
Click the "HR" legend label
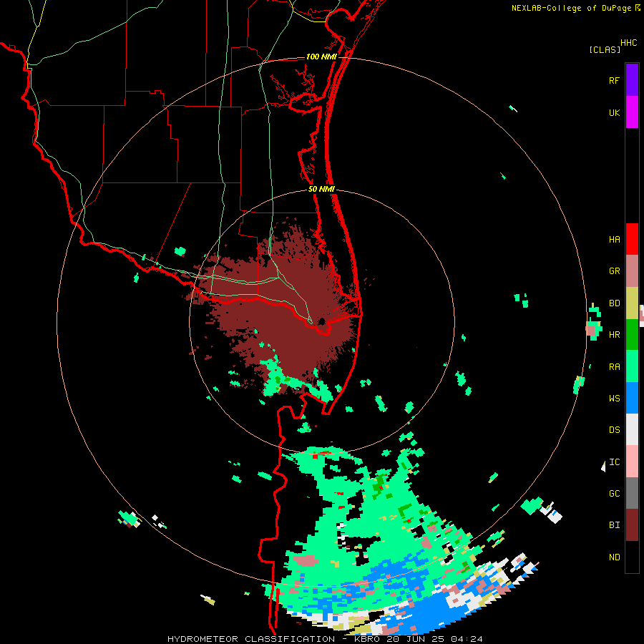coord(614,335)
